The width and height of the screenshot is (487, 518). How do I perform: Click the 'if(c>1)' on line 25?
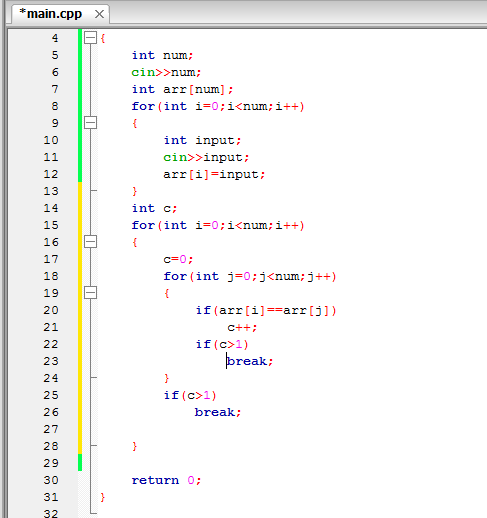click(190, 395)
